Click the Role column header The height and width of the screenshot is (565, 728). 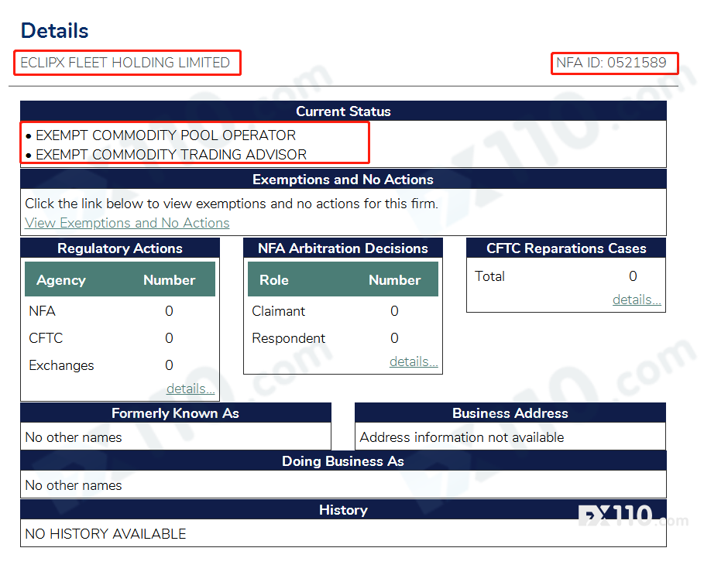coord(274,280)
